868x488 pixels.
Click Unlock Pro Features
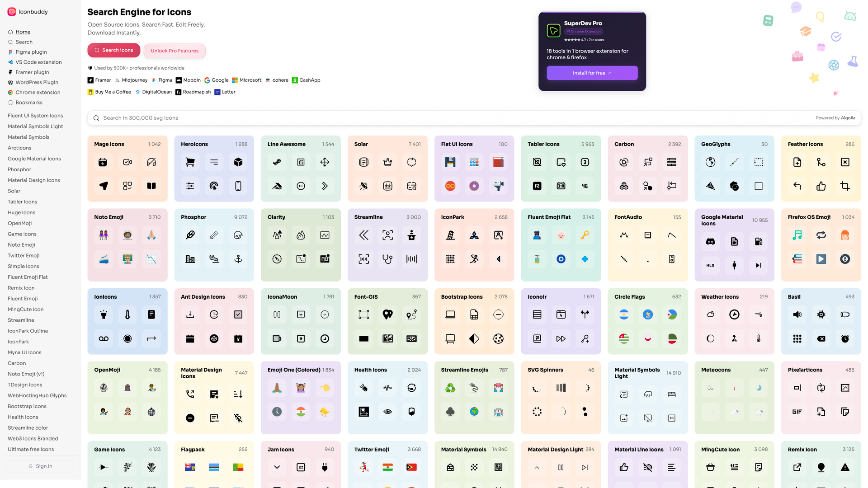[x=175, y=51]
